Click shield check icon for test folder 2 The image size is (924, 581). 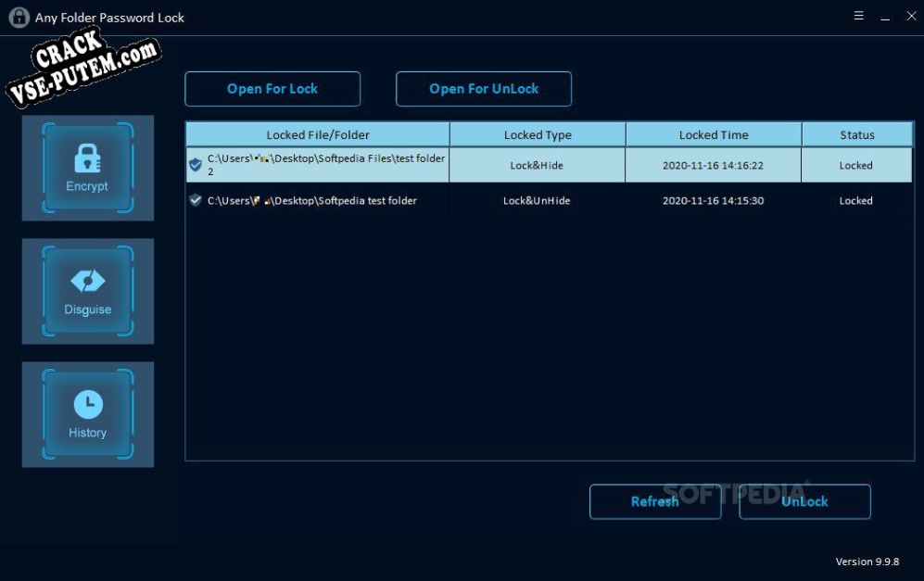[x=196, y=165]
